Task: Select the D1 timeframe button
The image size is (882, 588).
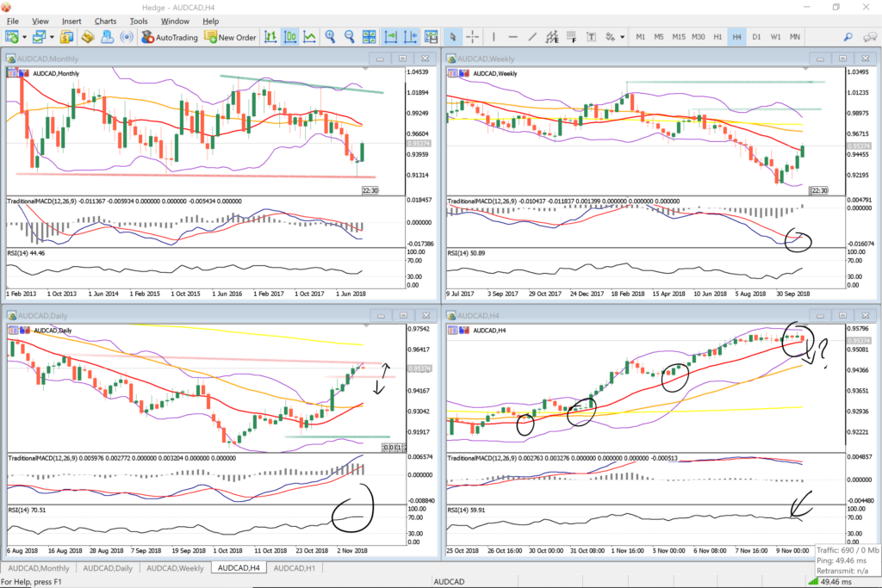Action: pyautogui.click(x=756, y=37)
